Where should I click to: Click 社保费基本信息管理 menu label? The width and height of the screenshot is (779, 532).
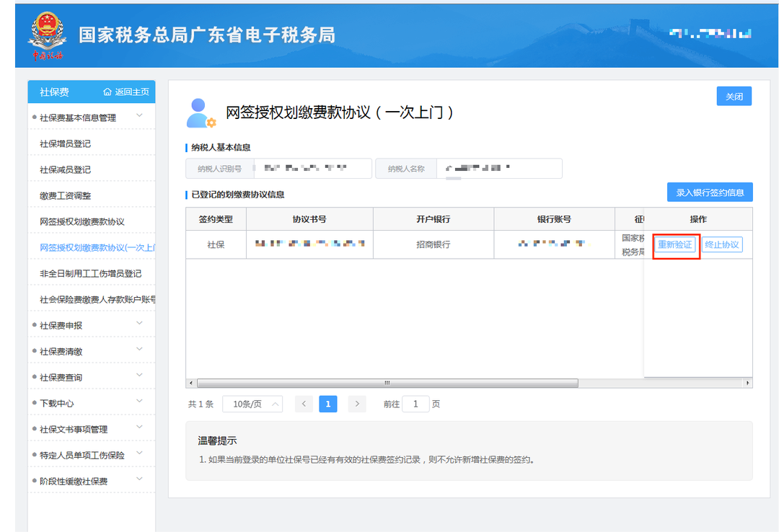point(77,118)
